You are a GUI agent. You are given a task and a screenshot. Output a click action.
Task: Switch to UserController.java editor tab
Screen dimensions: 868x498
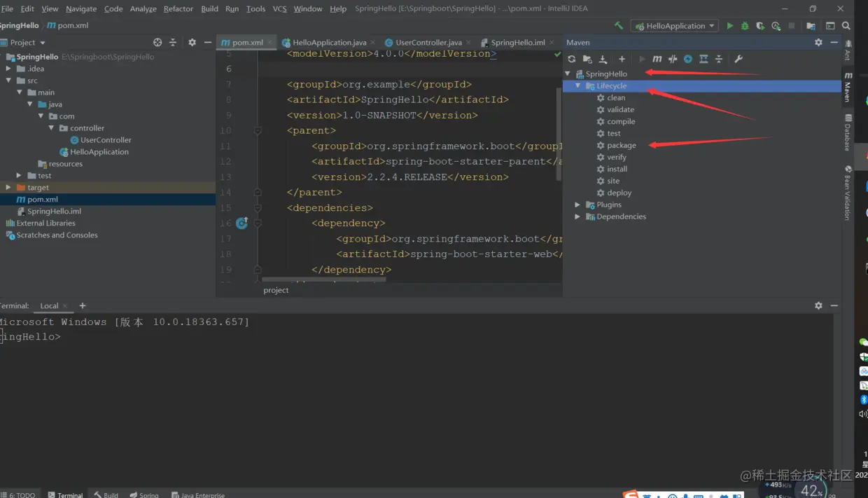pyautogui.click(x=428, y=42)
